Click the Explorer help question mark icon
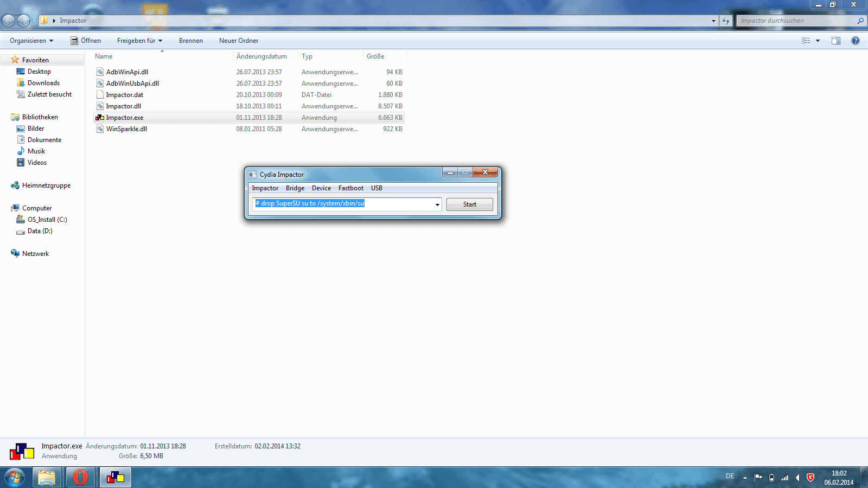This screenshot has width=868, height=488. click(x=856, y=41)
